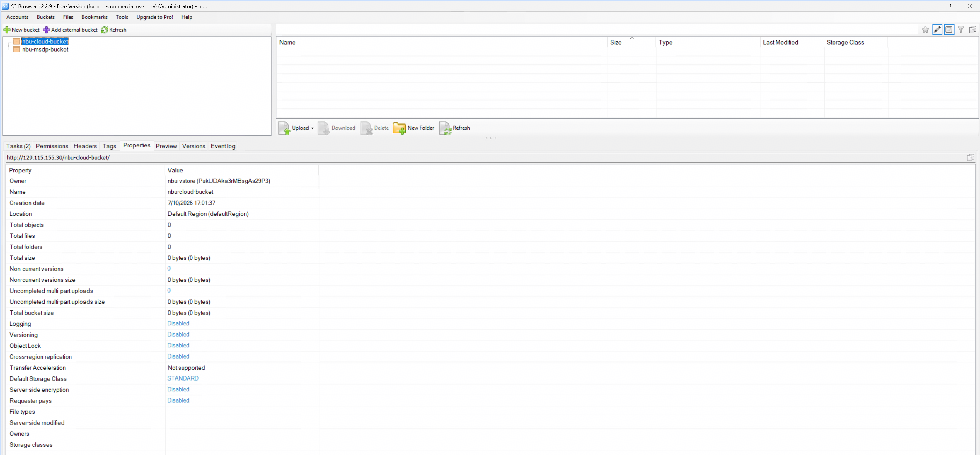Open the funnel filter icon
The image size is (980, 455).
tap(961, 30)
